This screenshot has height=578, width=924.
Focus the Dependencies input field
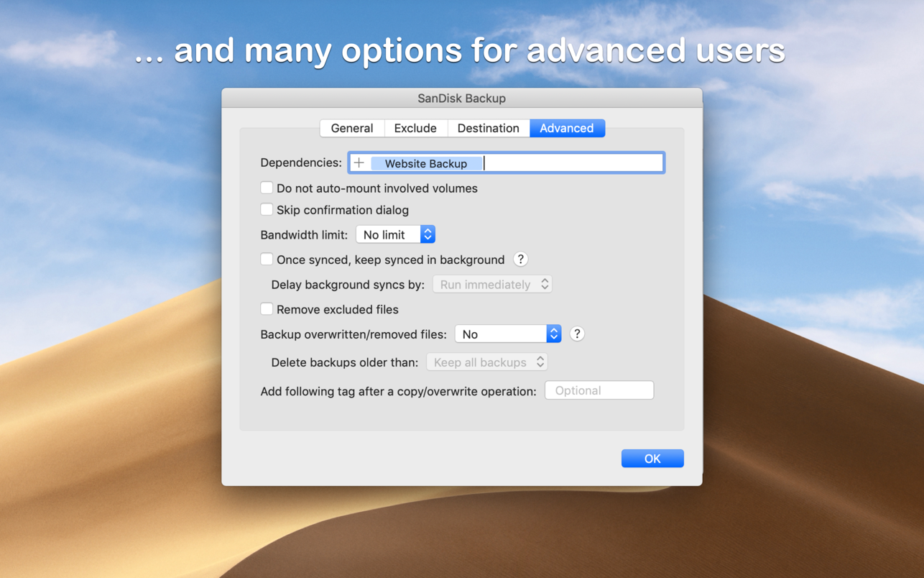tap(507, 163)
